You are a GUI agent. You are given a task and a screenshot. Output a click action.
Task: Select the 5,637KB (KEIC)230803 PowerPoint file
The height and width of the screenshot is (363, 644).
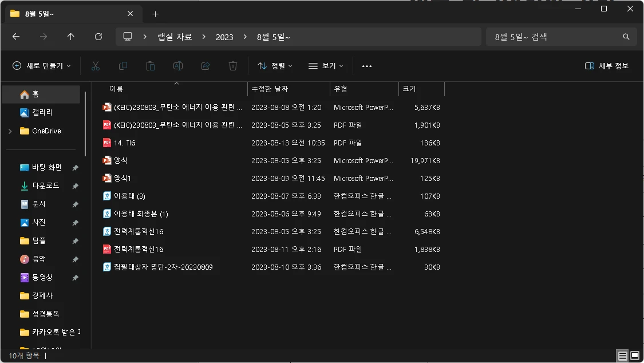pyautogui.click(x=271, y=107)
